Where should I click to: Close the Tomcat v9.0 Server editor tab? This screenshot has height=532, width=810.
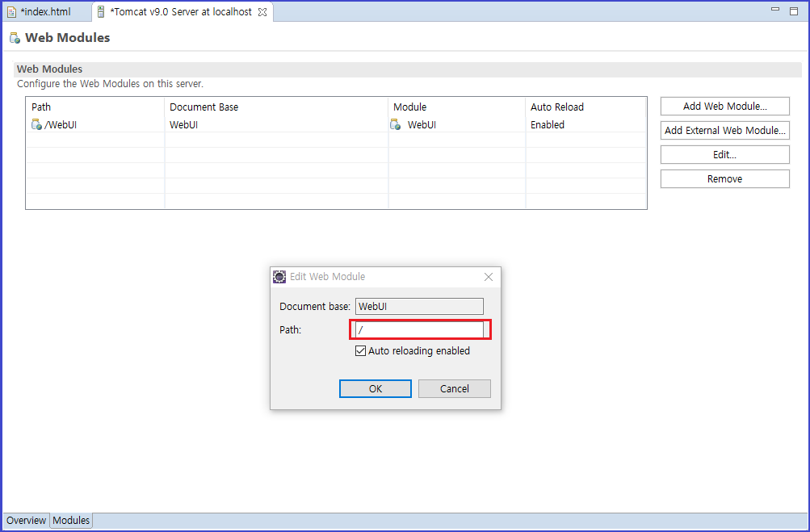pos(263,12)
